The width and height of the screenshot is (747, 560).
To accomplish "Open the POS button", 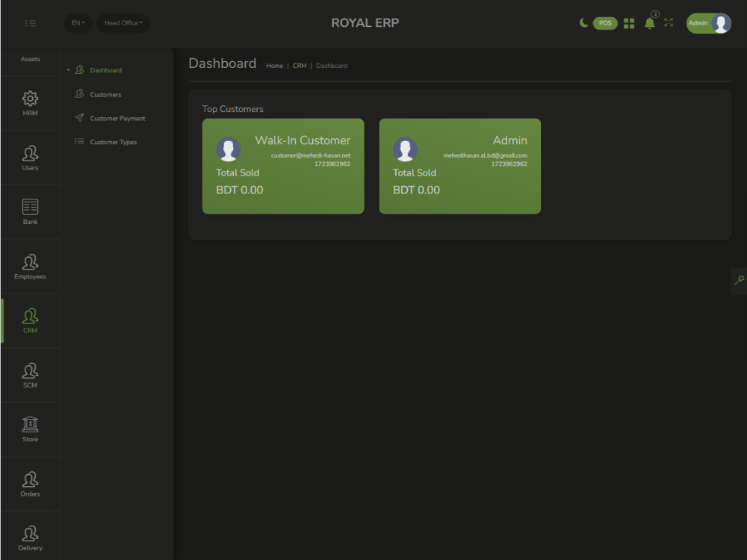I will pos(605,23).
